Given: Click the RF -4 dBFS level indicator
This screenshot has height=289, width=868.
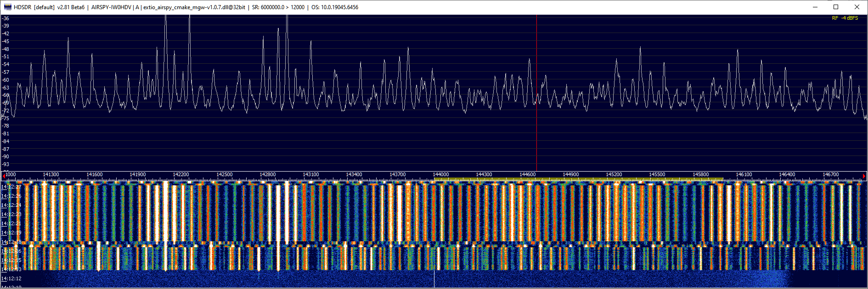Looking at the screenshot, I should [845, 18].
